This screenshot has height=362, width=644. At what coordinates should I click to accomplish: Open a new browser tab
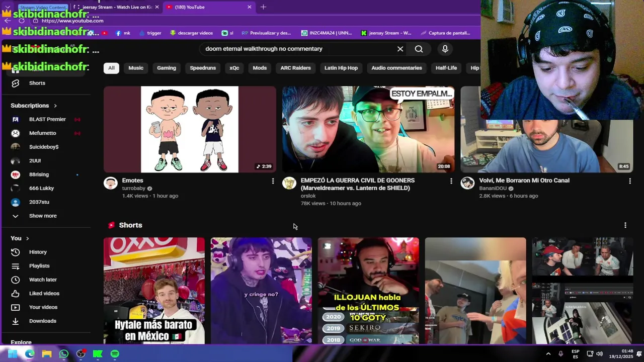(263, 7)
